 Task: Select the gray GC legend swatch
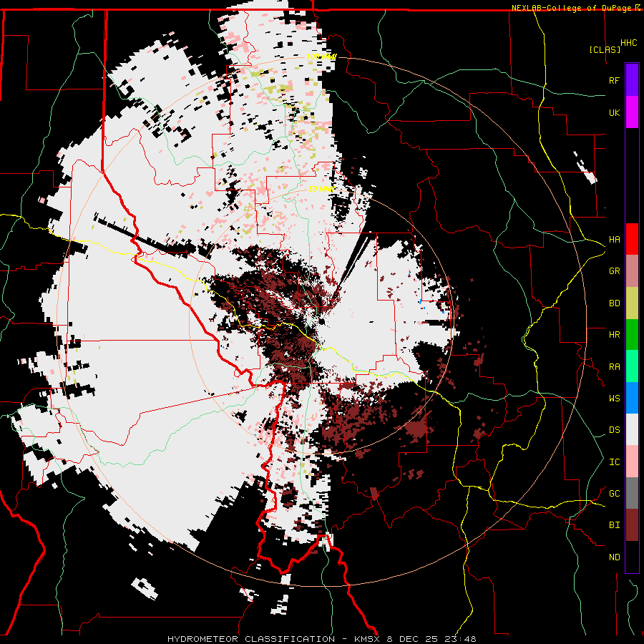632,493
